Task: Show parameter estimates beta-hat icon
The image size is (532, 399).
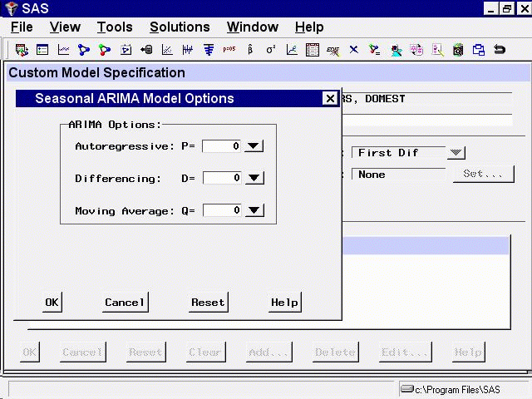Action: [x=250, y=50]
